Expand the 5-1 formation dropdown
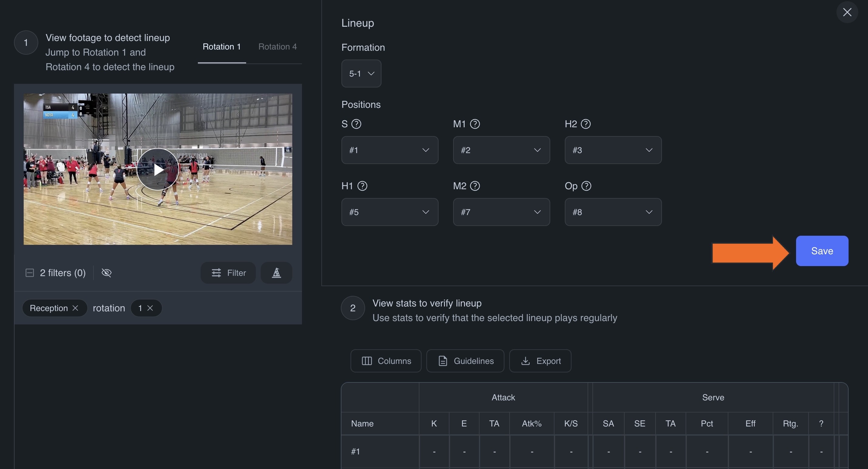The width and height of the screenshot is (868, 469). pos(361,74)
